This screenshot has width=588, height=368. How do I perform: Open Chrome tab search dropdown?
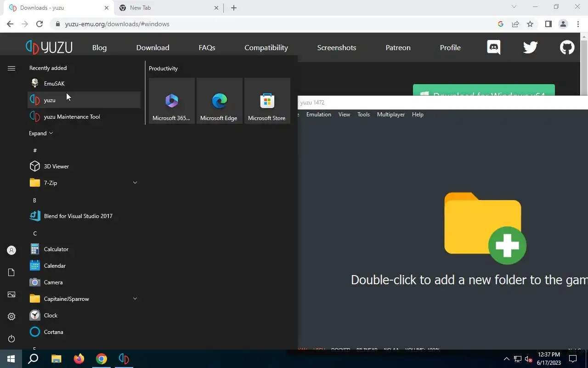pyautogui.click(x=514, y=7)
